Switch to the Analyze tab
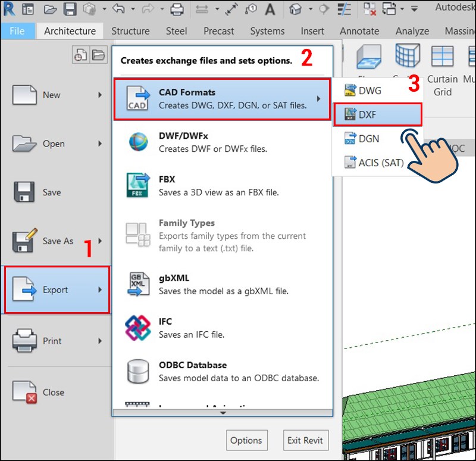The width and height of the screenshot is (476, 461). [x=412, y=31]
